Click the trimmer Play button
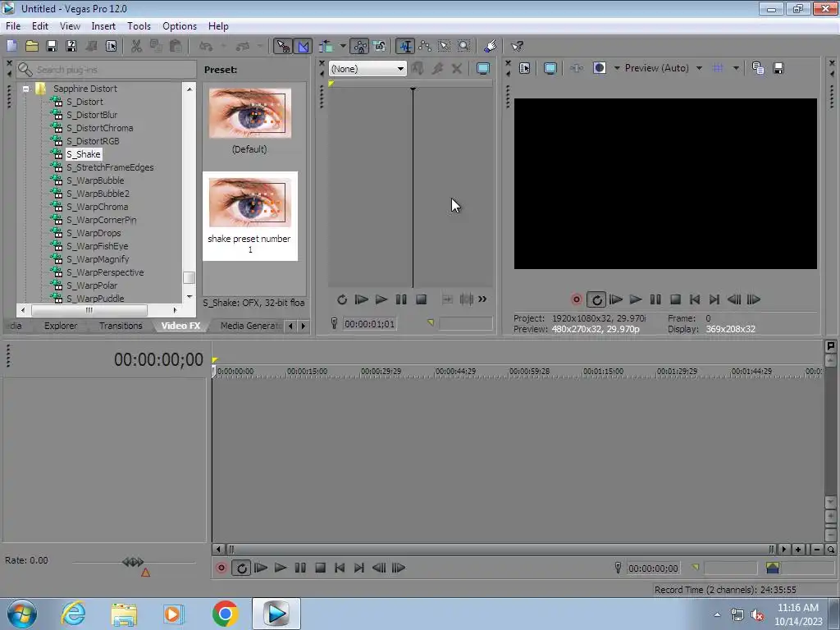The image size is (840, 630). [x=381, y=299]
